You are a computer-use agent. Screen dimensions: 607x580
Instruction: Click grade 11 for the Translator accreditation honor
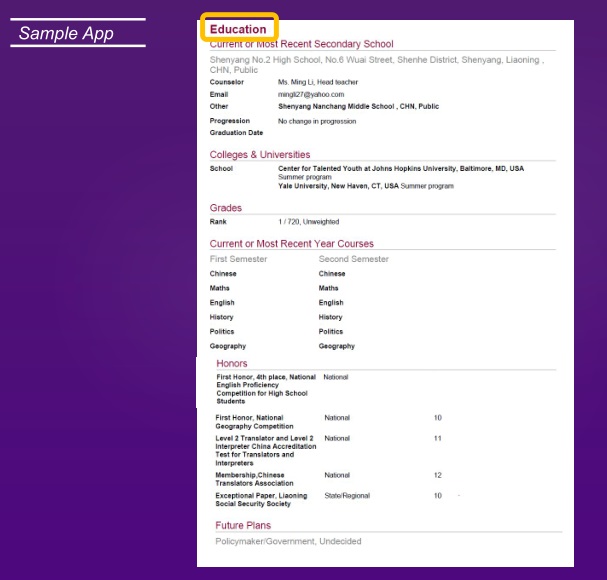437,438
